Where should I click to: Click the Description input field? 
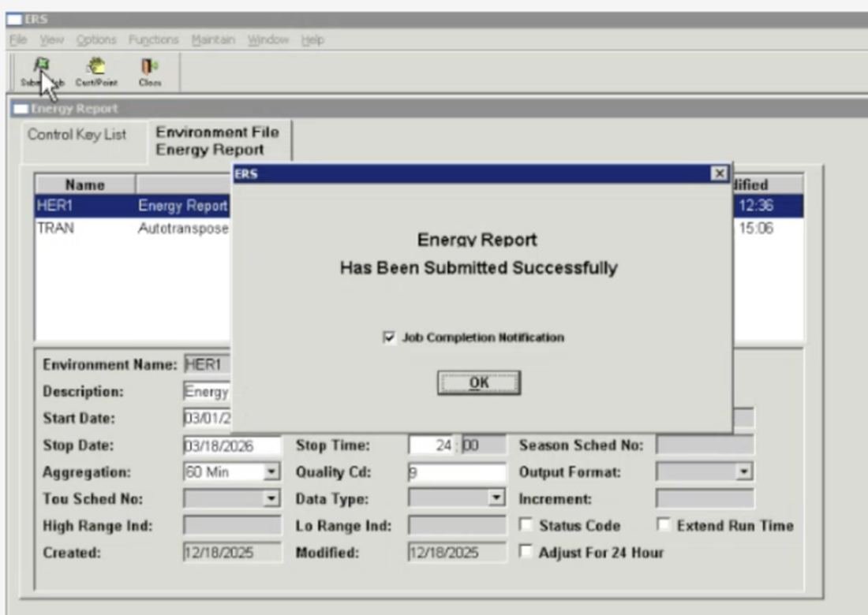[207, 391]
